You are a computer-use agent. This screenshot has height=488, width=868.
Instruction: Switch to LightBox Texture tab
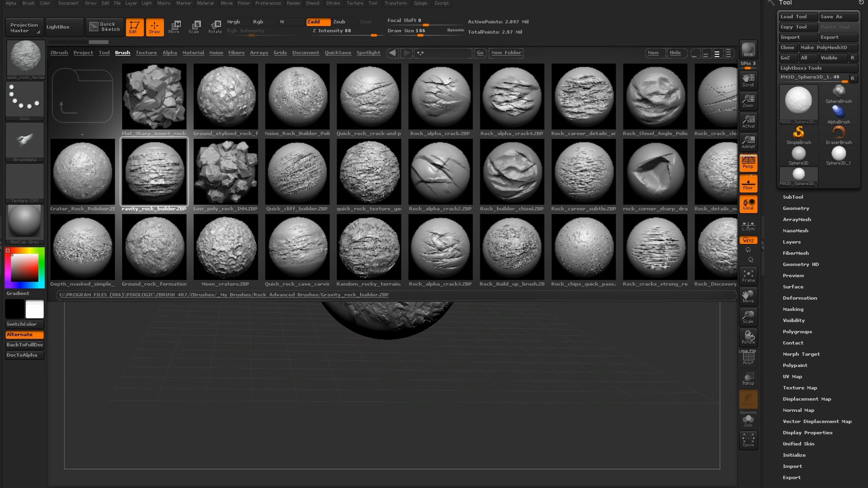[x=146, y=53]
